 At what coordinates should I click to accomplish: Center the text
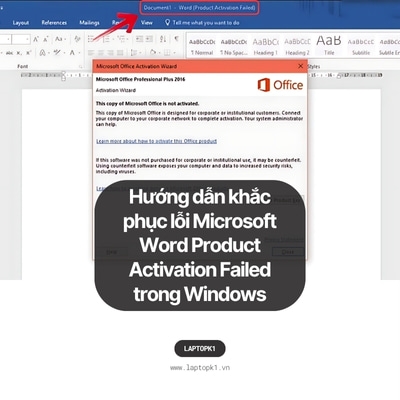(101, 53)
